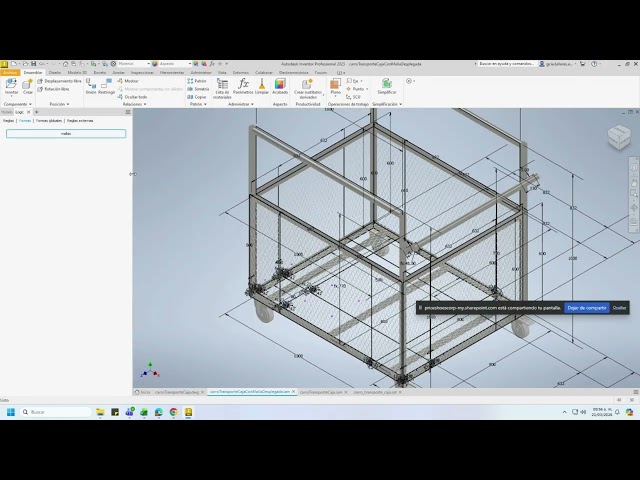Open the browser panel hamburger menu

(x=128, y=112)
